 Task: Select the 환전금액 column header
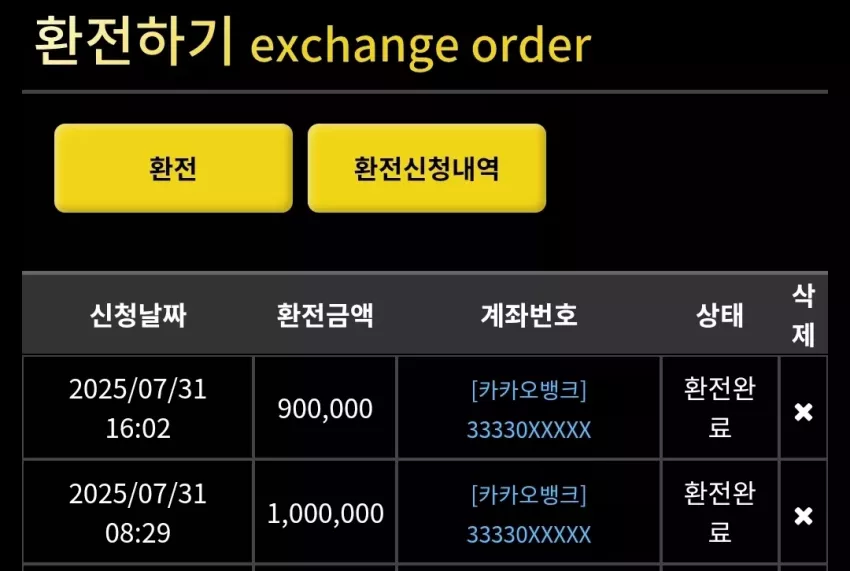tap(325, 315)
